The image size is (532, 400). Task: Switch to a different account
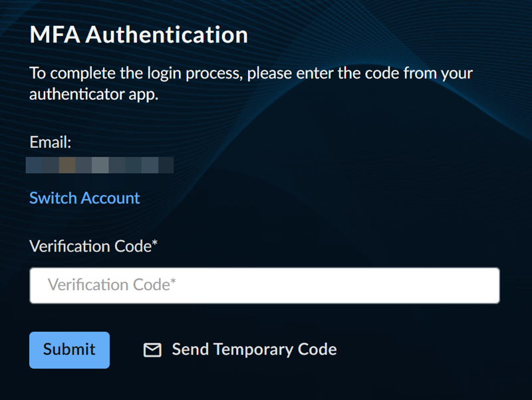click(x=84, y=198)
